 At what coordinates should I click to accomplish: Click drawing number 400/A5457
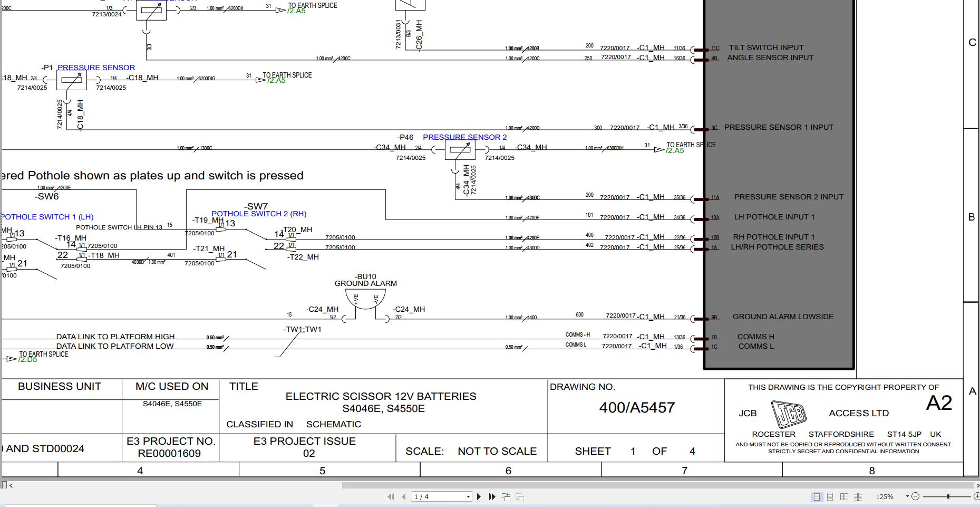click(637, 408)
